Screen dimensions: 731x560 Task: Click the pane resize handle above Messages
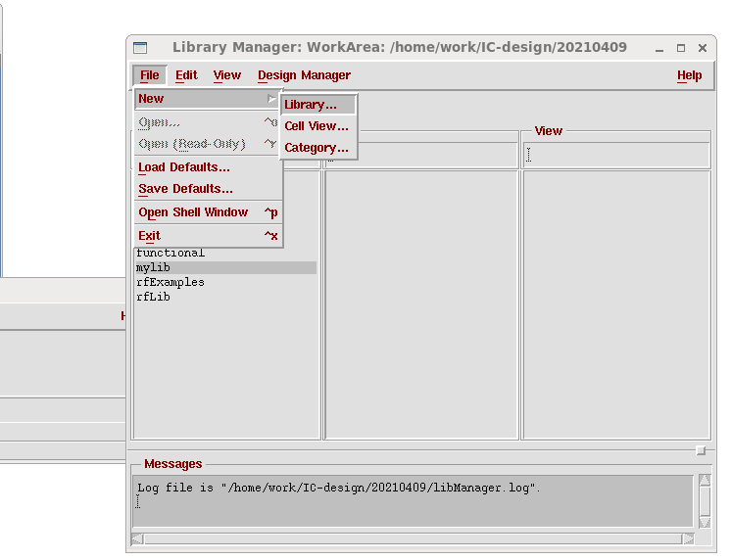pyautogui.click(x=700, y=450)
